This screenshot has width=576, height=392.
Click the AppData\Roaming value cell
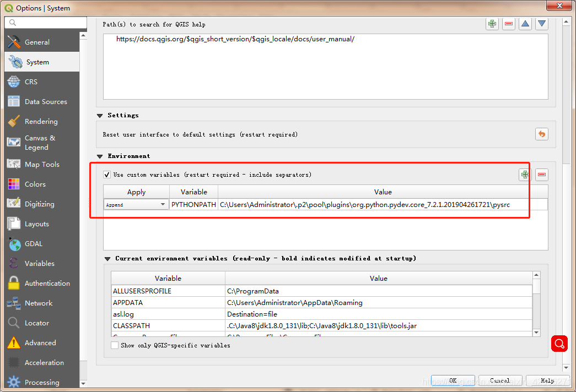379,302
